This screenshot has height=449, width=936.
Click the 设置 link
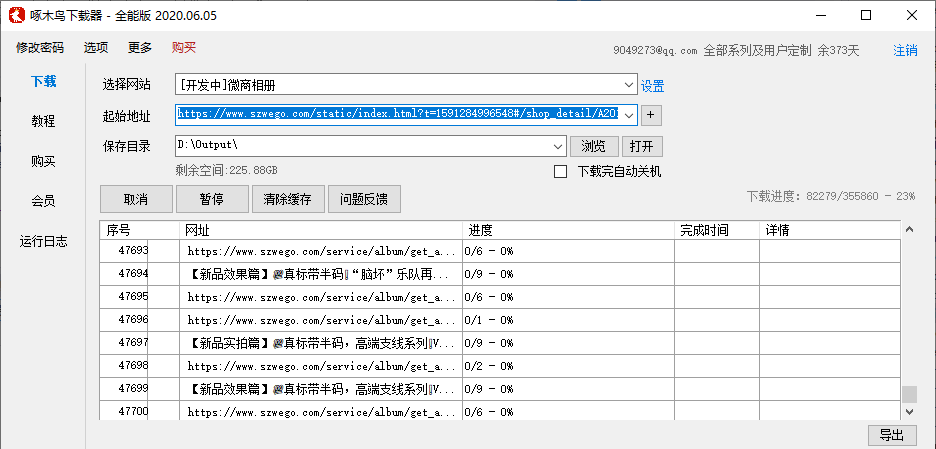pos(652,86)
